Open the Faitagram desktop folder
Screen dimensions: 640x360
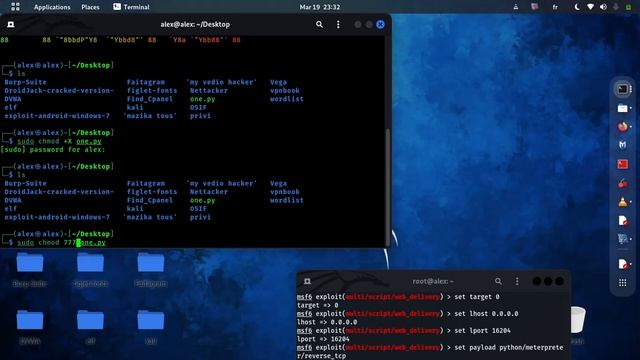pyautogui.click(x=151, y=269)
